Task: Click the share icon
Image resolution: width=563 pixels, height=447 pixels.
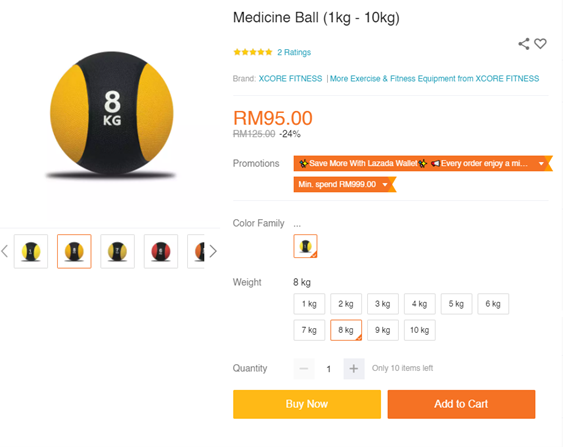Action: [x=524, y=44]
